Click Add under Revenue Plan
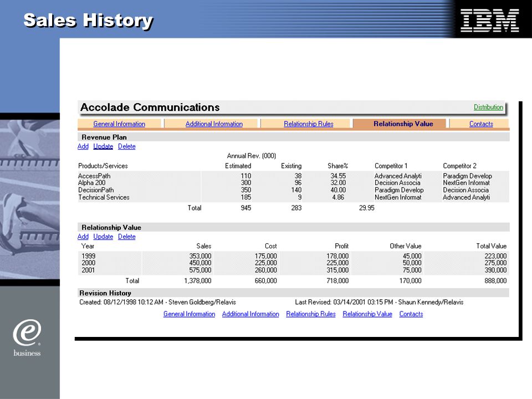Screen dimensions: 532x399 [x=83, y=146]
